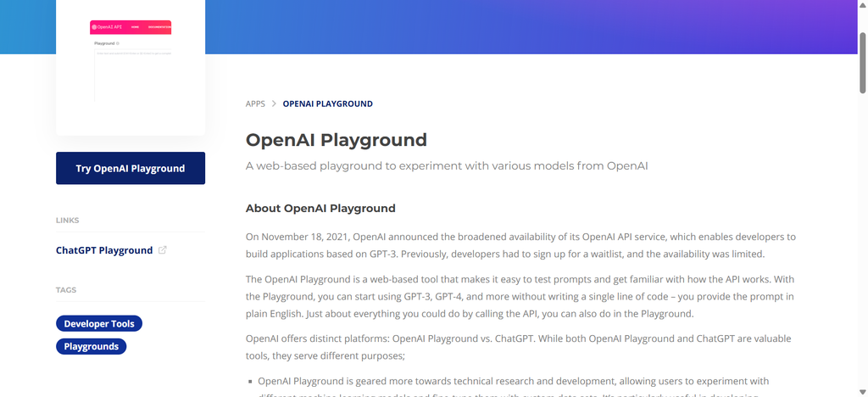Select the Developer Tools tag
This screenshot has width=868, height=397.
coord(99,323)
